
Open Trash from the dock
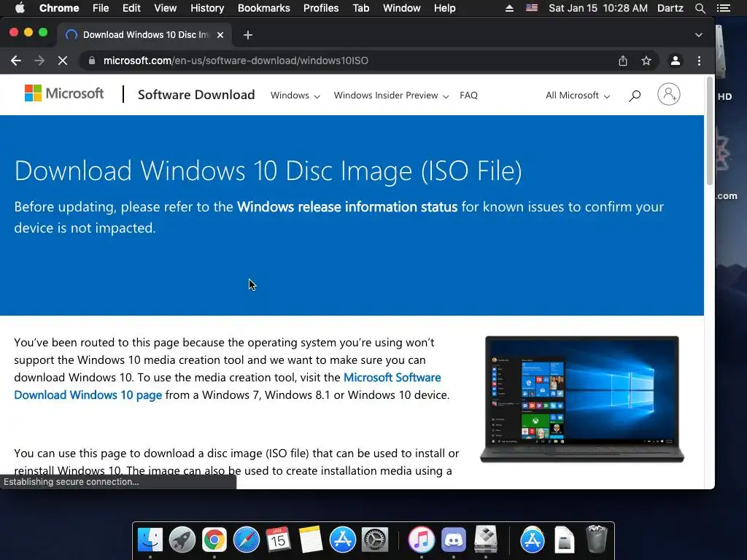coord(596,540)
